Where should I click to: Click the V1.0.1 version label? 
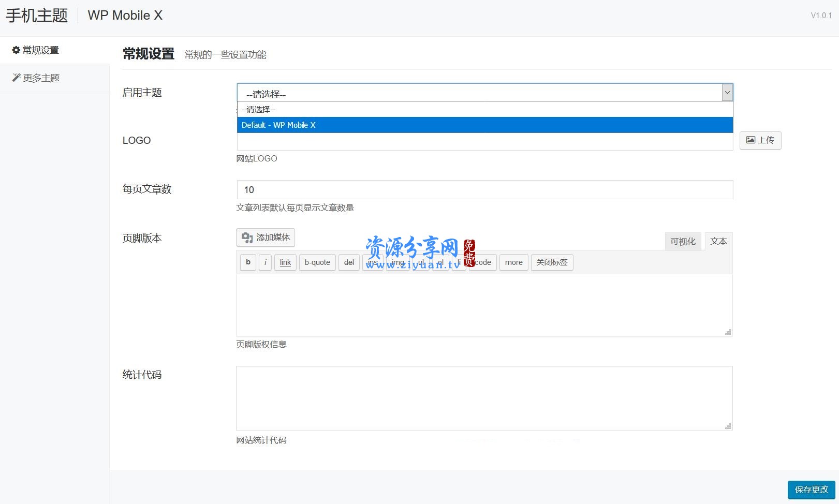point(821,16)
